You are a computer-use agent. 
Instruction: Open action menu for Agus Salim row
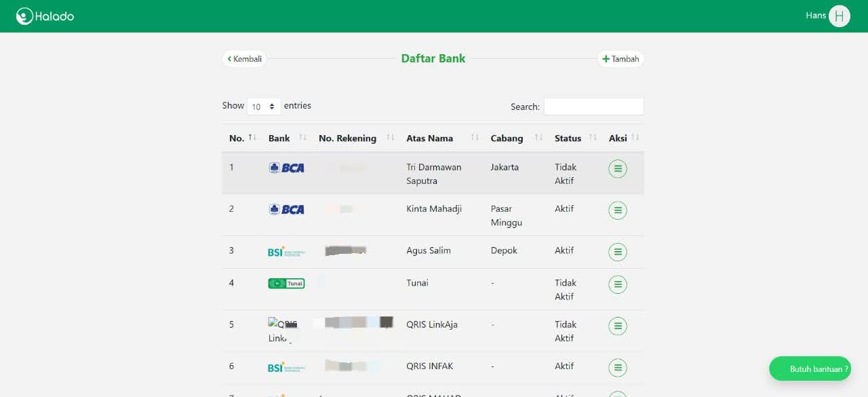tap(617, 252)
